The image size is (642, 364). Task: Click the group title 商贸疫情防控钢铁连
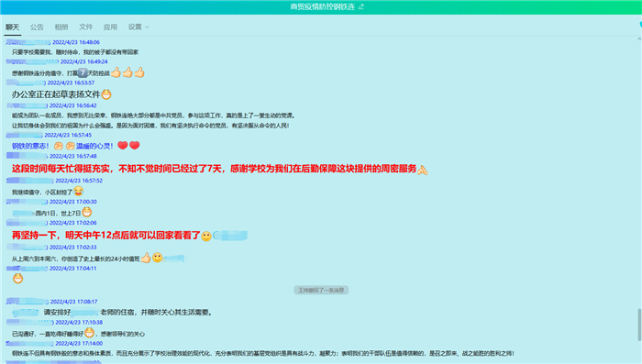point(323,6)
